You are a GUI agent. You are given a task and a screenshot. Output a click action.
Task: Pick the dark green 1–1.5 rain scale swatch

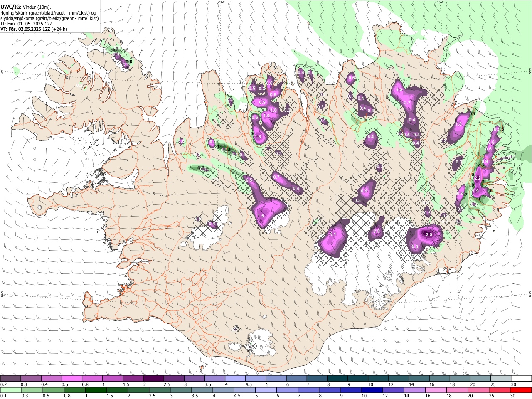click(x=96, y=390)
